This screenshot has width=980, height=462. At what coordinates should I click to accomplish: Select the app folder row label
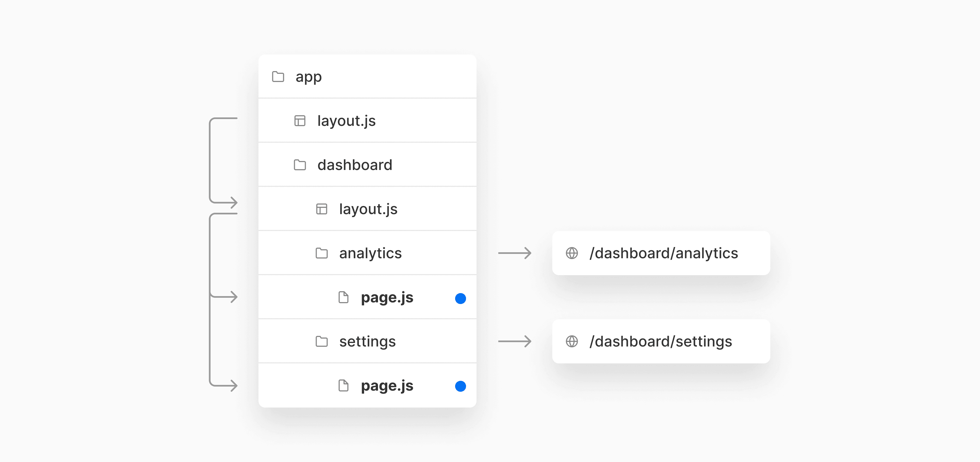308,77
